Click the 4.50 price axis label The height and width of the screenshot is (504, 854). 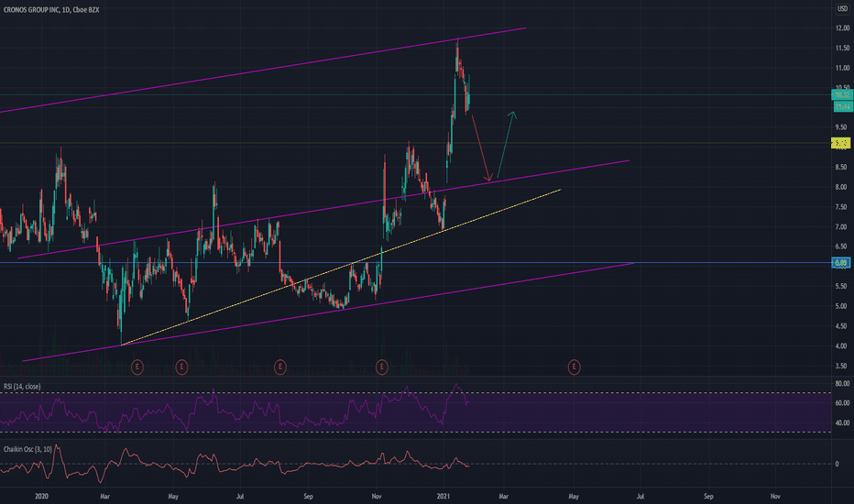click(842, 326)
